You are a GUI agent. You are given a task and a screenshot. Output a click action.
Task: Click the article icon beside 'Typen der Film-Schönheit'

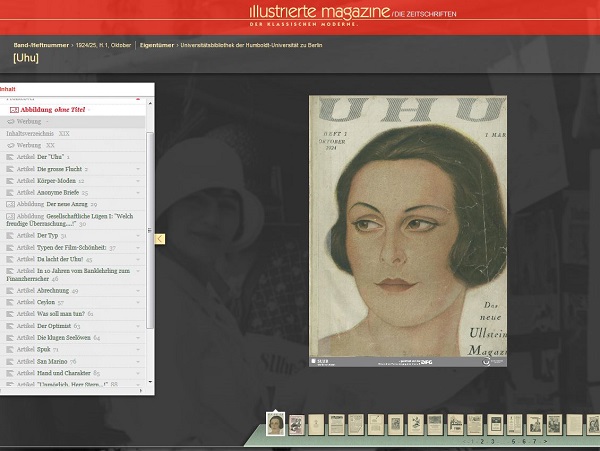point(10,248)
